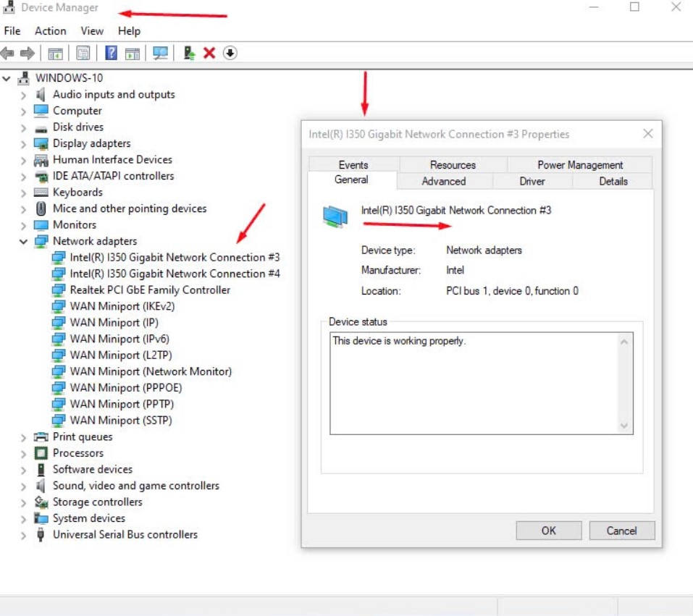
Task: Expand the Computer category
Action: pos(23,111)
